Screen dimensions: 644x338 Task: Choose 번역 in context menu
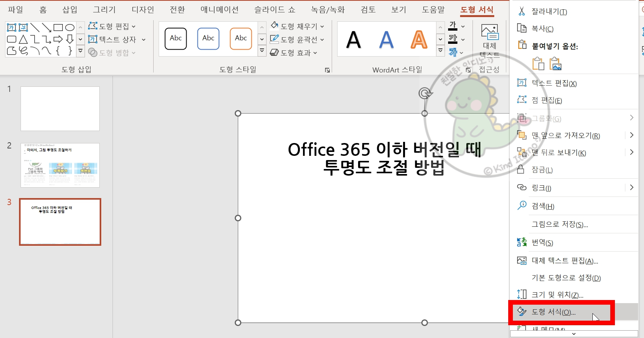574,242
